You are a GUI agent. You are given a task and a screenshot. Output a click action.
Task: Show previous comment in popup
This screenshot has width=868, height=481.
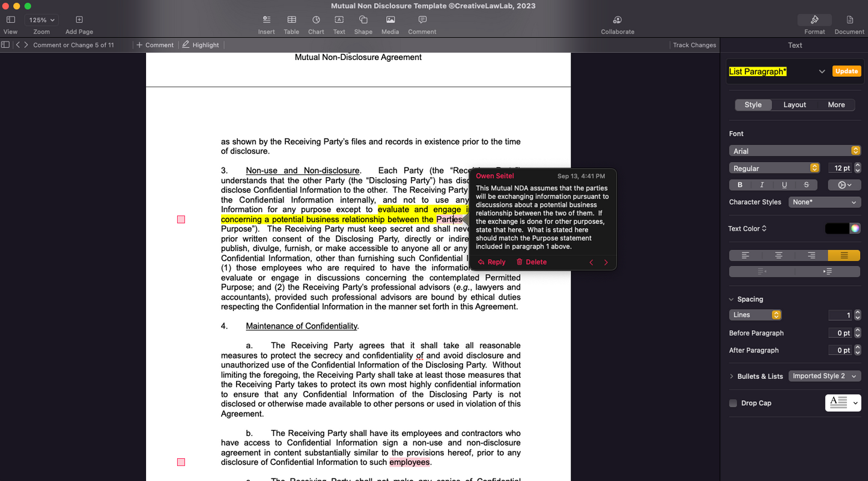pyautogui.click(x=591, y=262)
